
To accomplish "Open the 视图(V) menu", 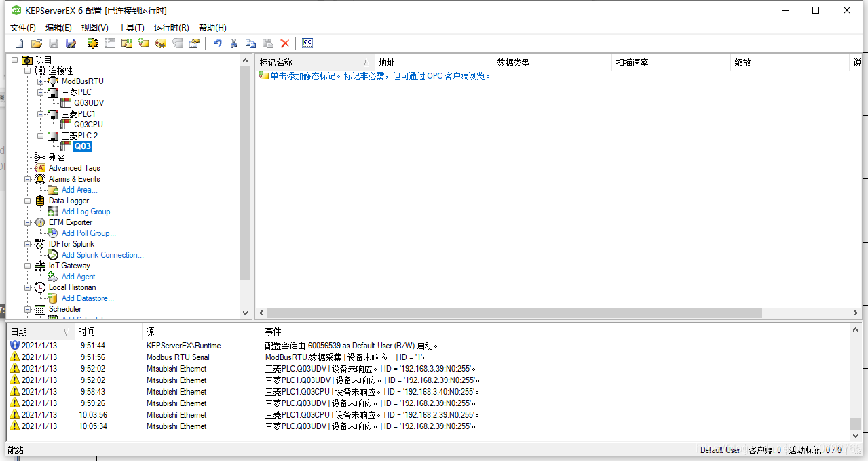I will coord(95,28).
